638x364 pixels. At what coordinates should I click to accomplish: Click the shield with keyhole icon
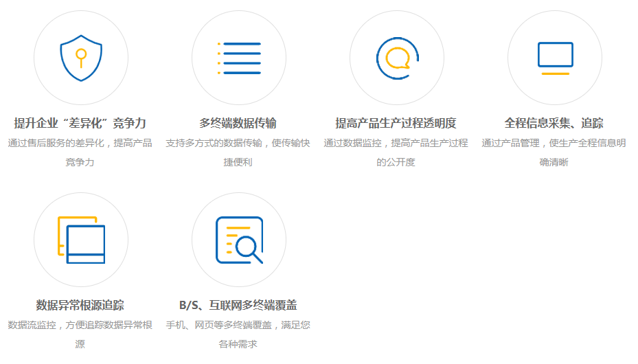coord(81,58)
